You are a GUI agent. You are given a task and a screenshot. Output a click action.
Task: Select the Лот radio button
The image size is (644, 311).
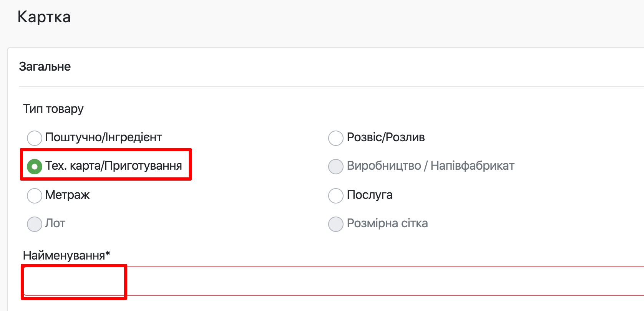pyautogui.click(x=34, y=224)
